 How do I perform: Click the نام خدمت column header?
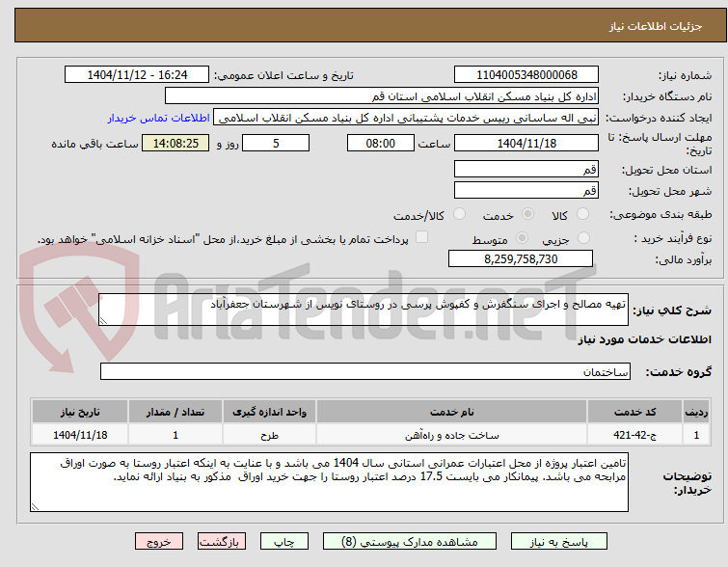pos(452,412)
